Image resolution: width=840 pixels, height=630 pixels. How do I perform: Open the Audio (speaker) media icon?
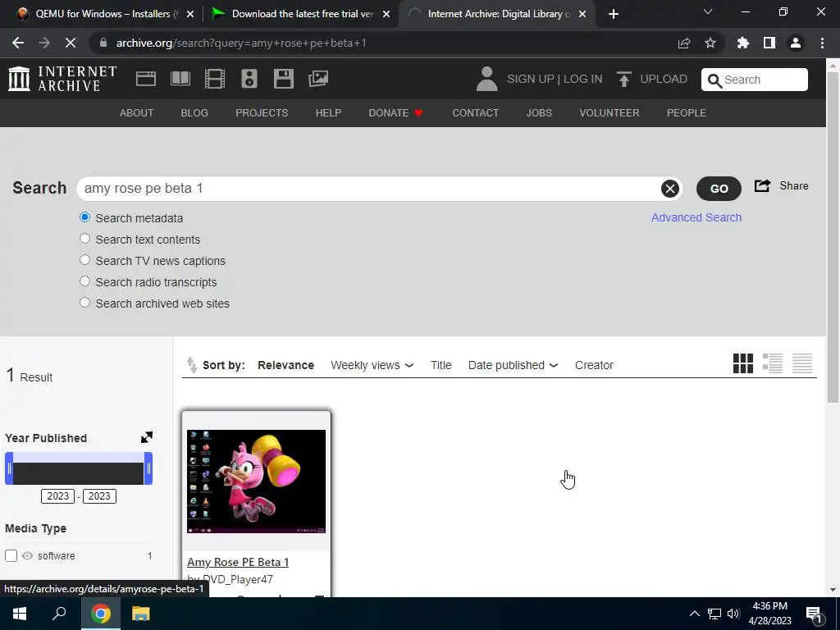tap(249, 79)
